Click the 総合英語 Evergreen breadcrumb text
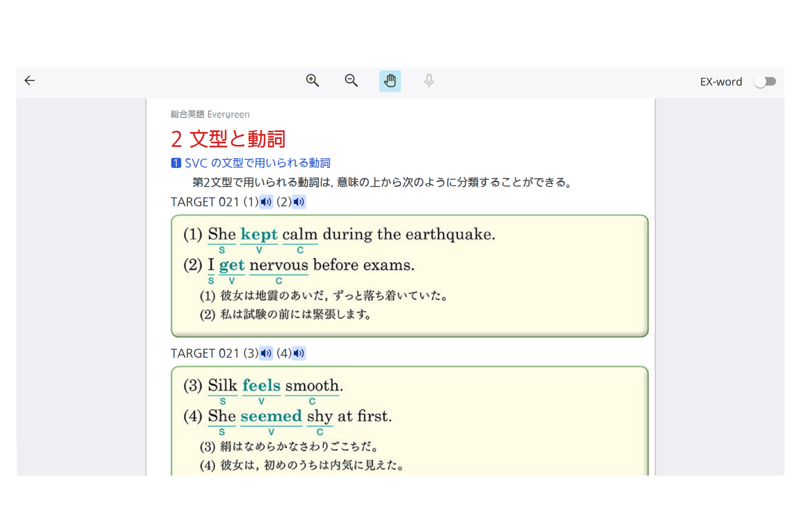Image resolution: width=800 pixels, height=532 pixels. click(x=210, y=114)
